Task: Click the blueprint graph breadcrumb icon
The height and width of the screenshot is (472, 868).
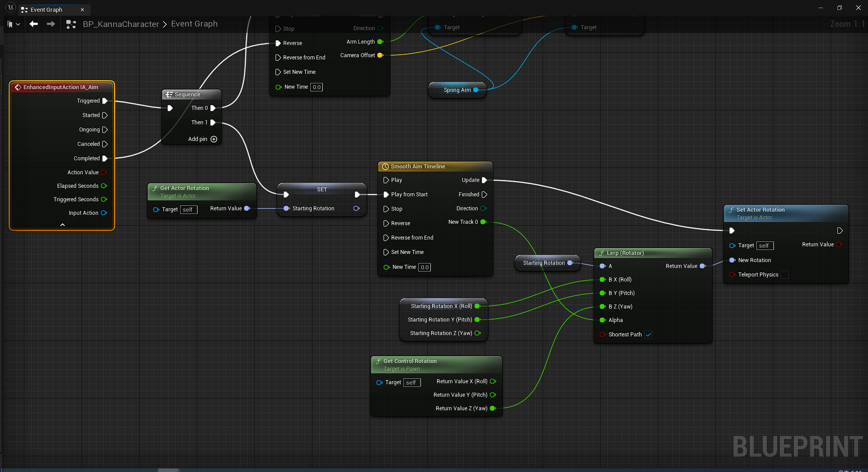Action: pos(71,24)
